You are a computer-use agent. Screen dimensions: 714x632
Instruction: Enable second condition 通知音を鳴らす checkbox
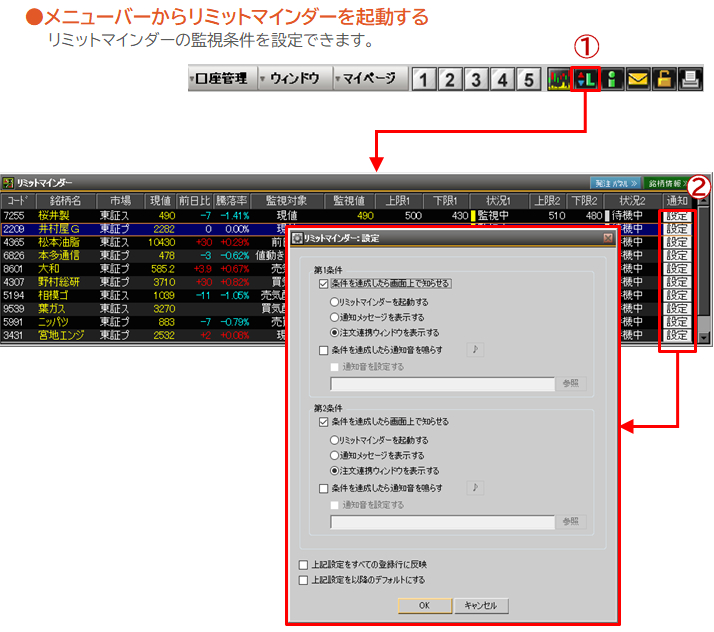tap(324, 488)
